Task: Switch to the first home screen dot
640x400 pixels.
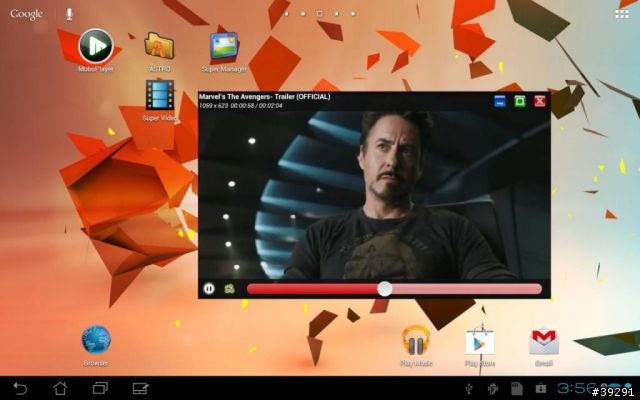Action: point(287,14)
